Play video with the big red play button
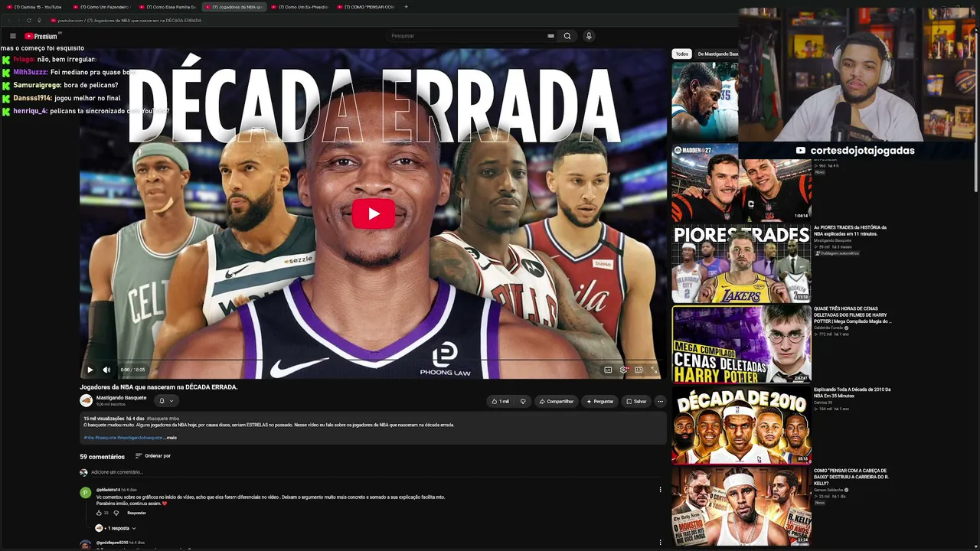980x551 pixels. [x=374, y=214]
